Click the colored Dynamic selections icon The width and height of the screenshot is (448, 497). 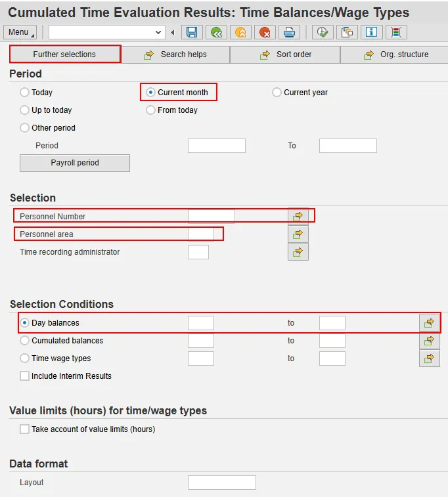pos(396,32)
